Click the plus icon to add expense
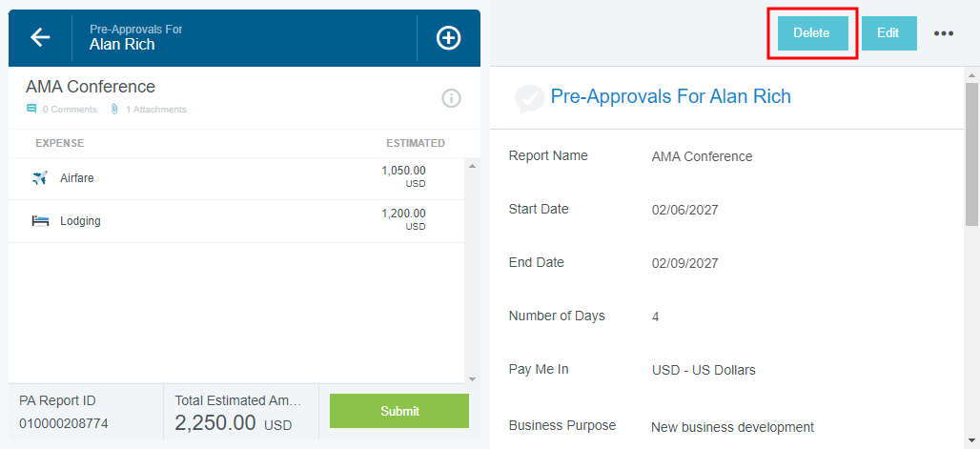The height and width of the screenshot is (449, 980). 448,37
